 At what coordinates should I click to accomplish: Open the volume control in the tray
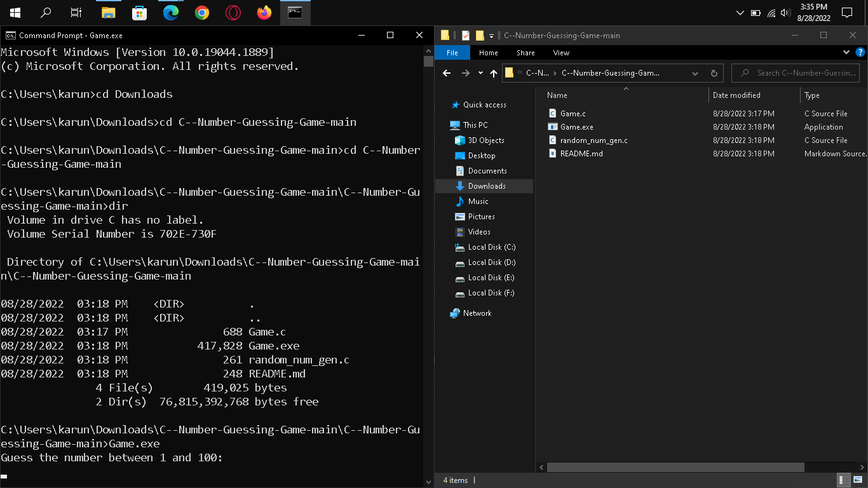pyautogui.click(x=785, y=13)
